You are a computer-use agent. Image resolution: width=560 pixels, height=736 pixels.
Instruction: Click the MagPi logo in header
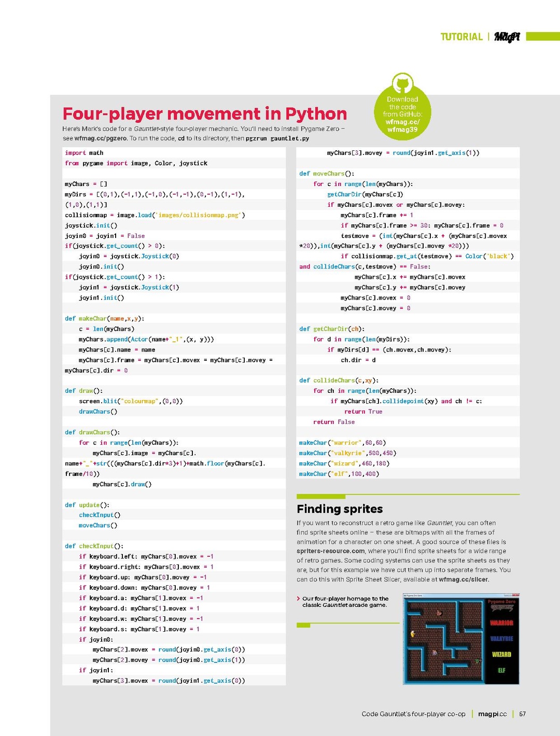point(507,37)
